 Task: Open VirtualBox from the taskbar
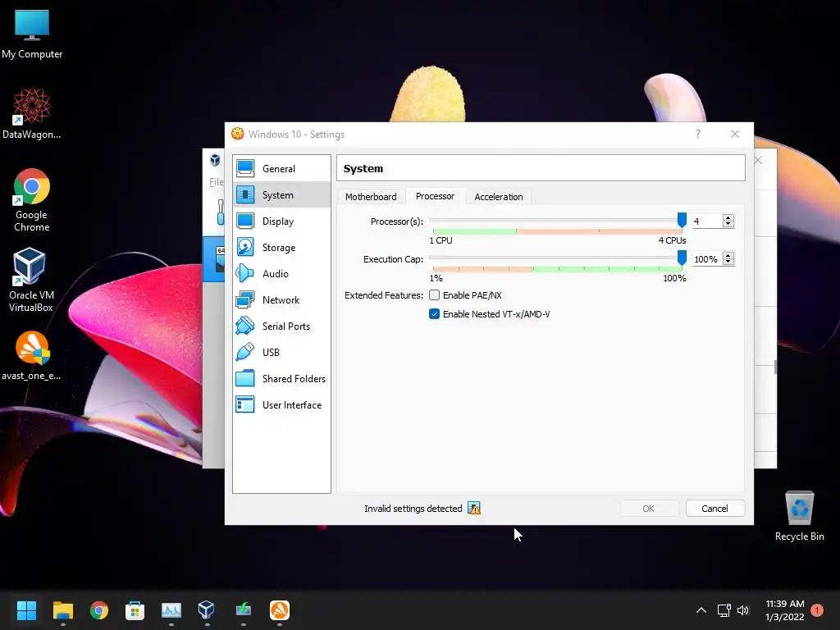[x=207, y=610]
